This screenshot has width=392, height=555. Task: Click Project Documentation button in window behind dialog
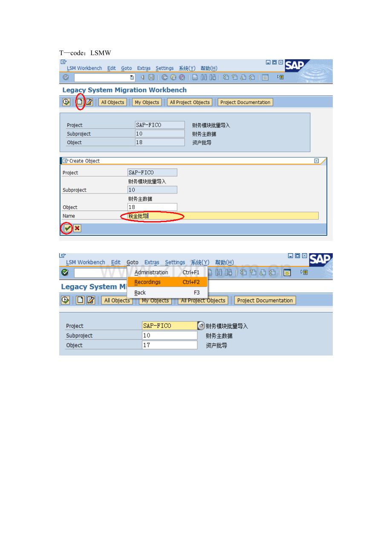pos(245,102)
